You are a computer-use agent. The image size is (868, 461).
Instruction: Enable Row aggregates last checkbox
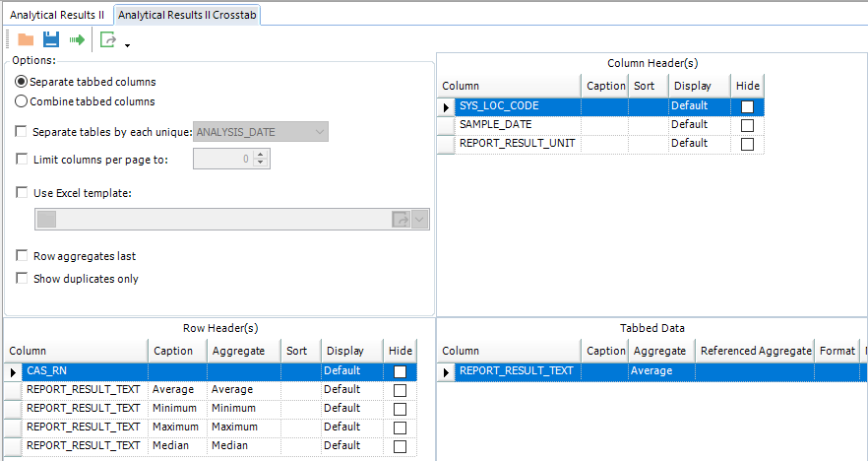22,256
